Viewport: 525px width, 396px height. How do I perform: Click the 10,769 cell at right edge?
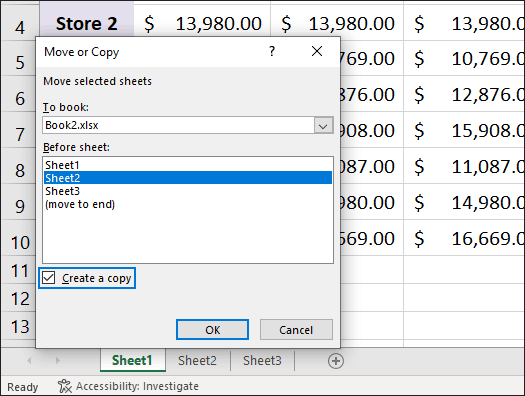464,58
